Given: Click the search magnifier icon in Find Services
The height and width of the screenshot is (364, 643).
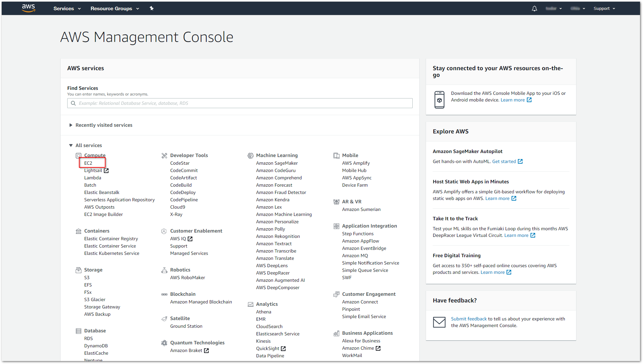Looking at the screenshot, I should click(73, 103).
